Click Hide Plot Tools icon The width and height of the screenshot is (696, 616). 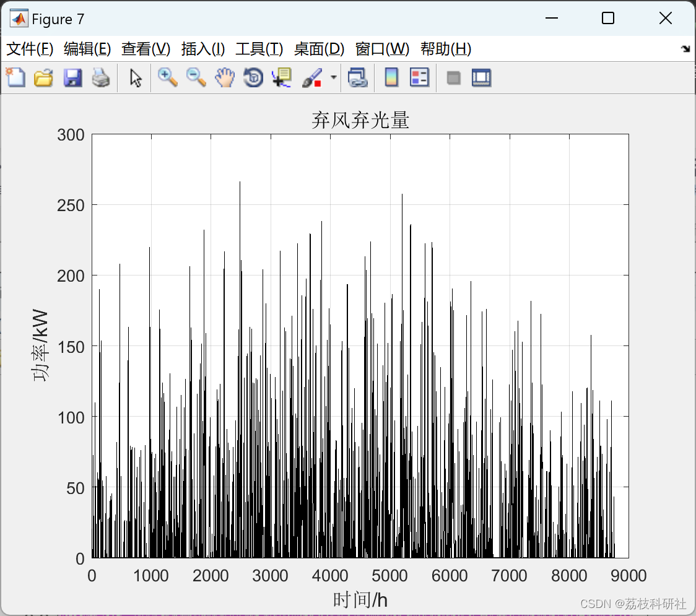(453, 78)
